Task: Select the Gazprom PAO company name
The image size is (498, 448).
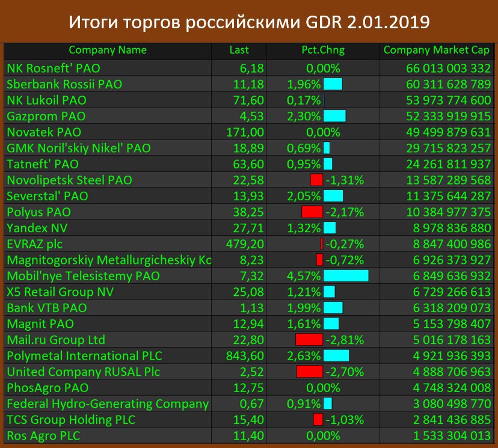Action: coord(46,116)
